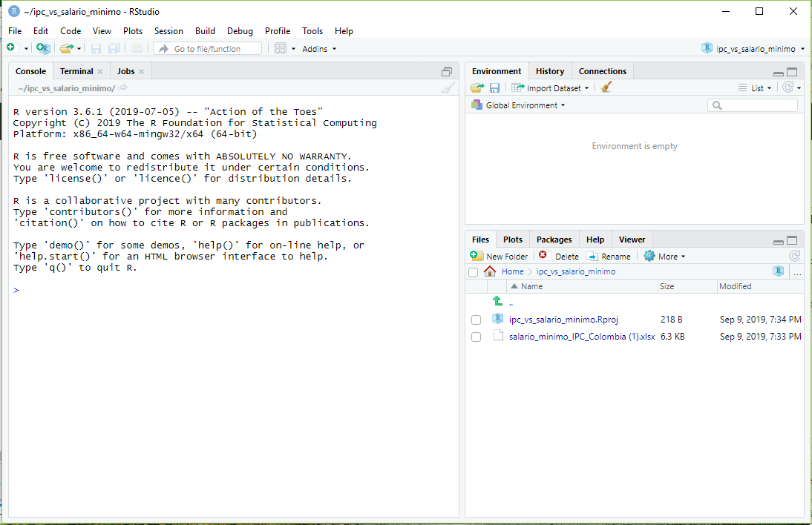
Task: Click the go-to-directory ellipsis button
Action: click(797, 272)
